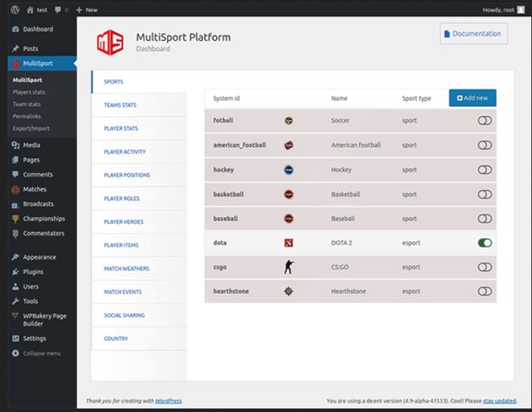Open the Documentation button

click(474, 34)
